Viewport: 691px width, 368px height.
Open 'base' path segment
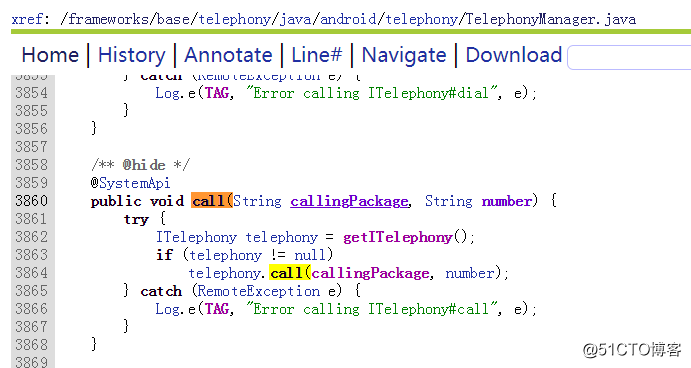coord(174,19)
